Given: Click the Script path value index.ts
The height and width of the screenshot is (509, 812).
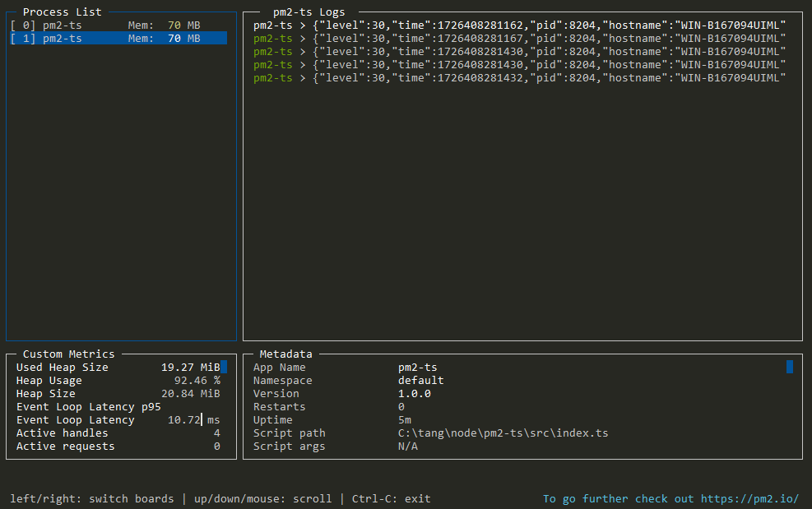Looking at the screenshot, I should (x=503, y=433).
